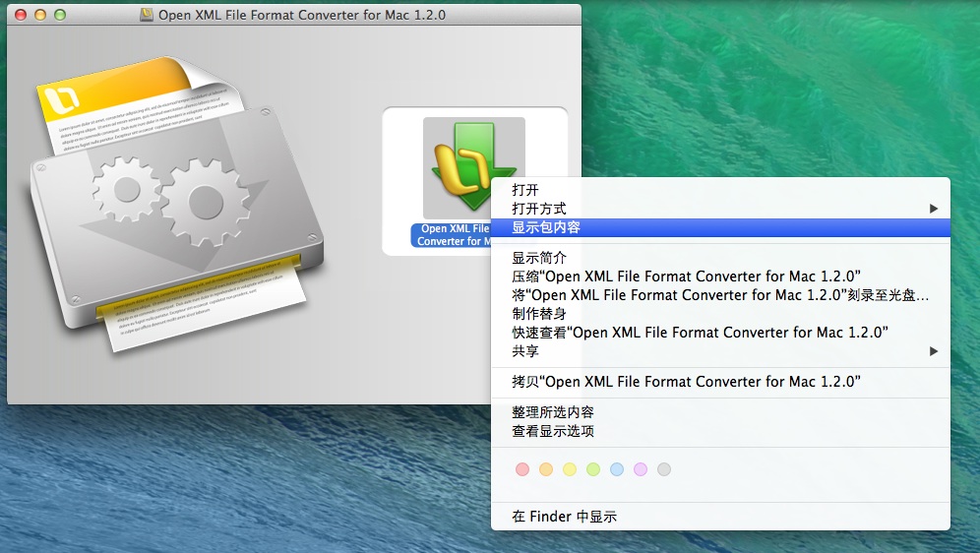This screenshot has height=553, width=980.
Task: Click the selected file label Open XML File Converter
Action: point(452,235)
